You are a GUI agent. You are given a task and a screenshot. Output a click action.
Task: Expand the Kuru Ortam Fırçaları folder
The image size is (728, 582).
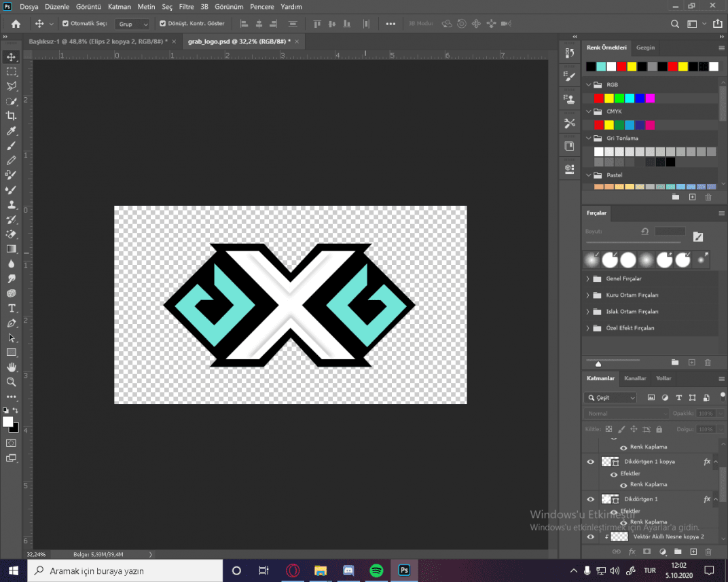(x=588, y=295)
